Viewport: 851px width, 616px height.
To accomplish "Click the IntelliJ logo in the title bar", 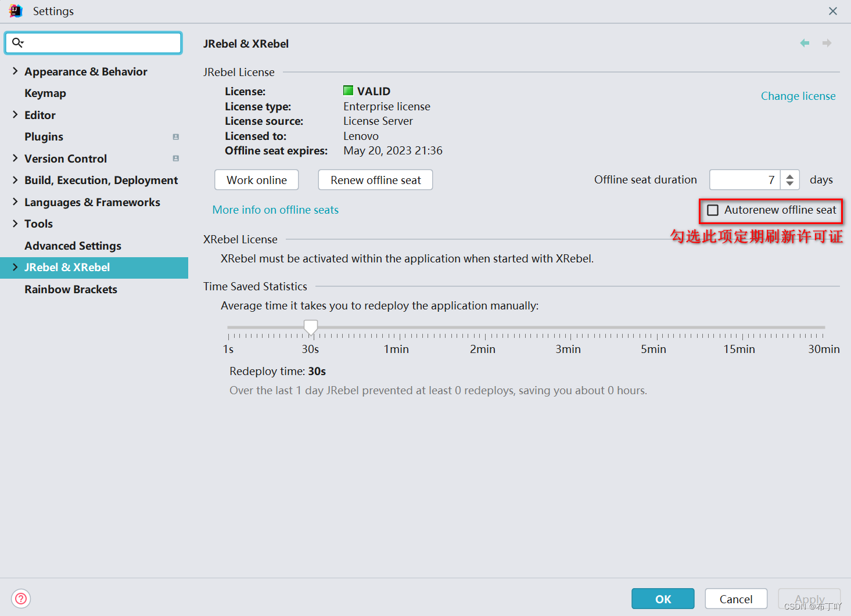I will (x=16, y=11).
